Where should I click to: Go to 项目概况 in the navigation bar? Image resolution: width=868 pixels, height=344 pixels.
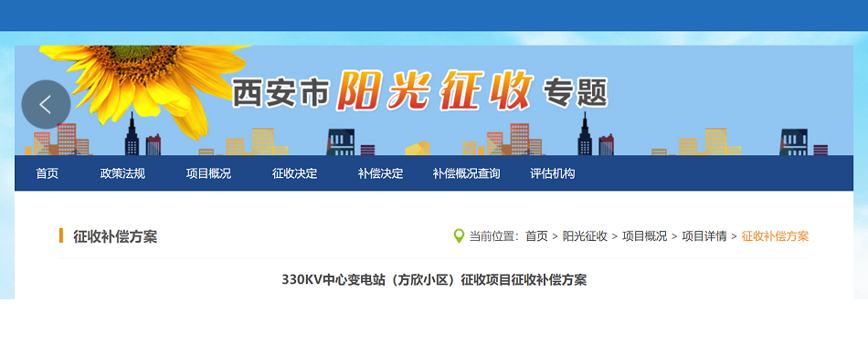point(208,173)
